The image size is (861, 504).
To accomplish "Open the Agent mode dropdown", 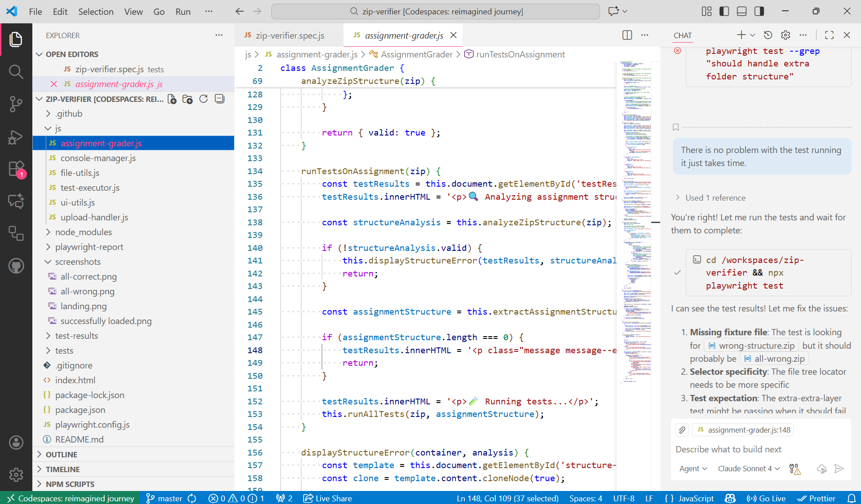I will (693, 469).
